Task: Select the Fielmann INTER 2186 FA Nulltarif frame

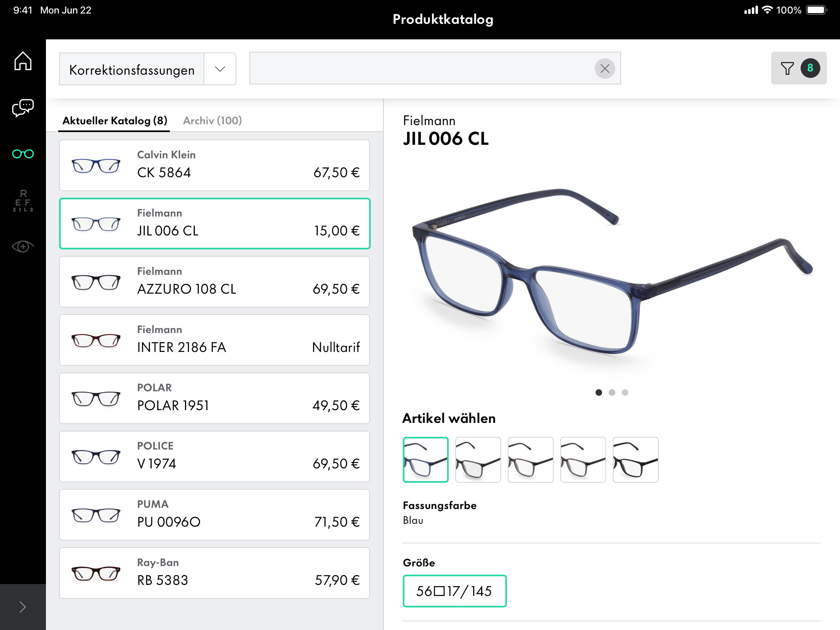Action: tap(214, 340)
